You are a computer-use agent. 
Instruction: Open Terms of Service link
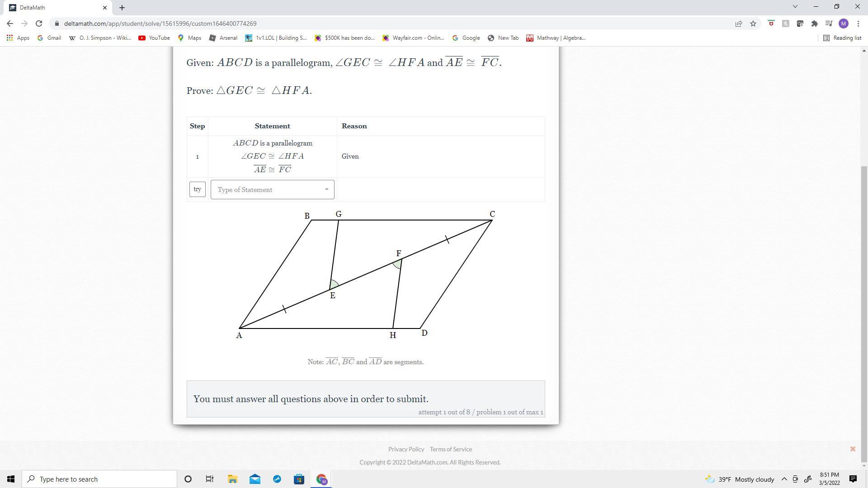coord(451,449)
